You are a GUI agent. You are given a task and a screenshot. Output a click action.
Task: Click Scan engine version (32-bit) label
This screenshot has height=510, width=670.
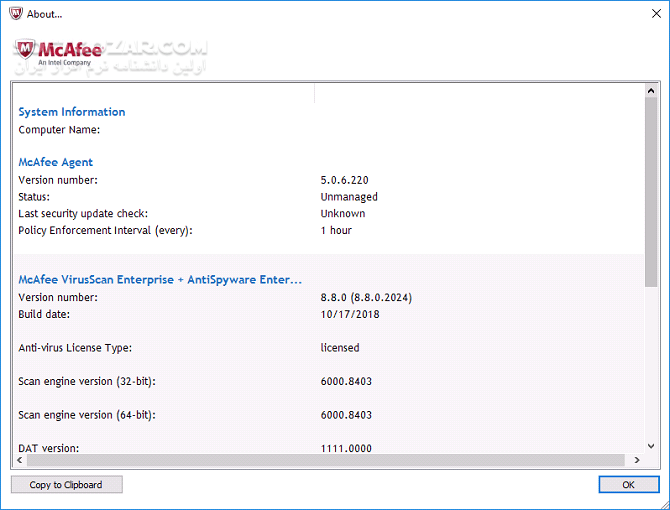(87, 381)
